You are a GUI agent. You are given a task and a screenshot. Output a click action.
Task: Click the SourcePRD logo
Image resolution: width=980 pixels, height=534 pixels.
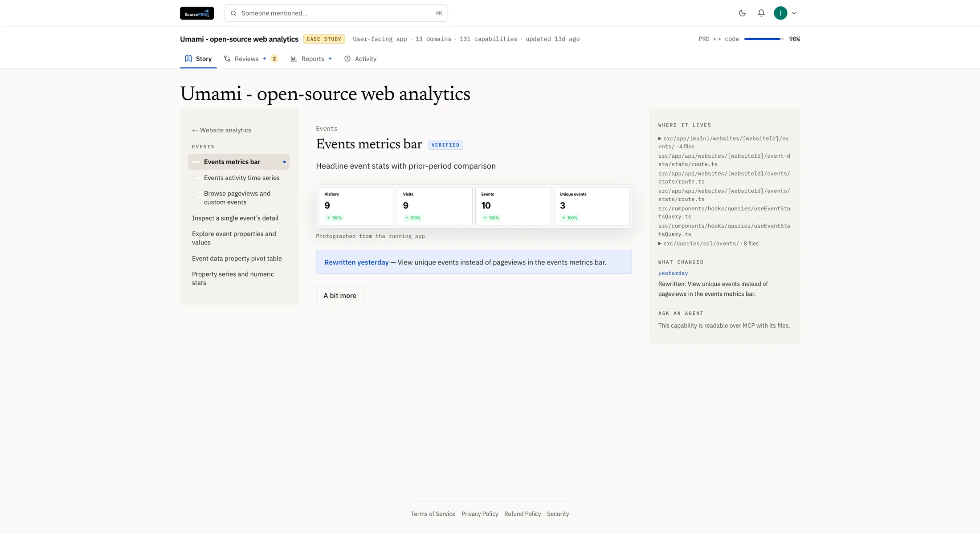coord(197,13)
